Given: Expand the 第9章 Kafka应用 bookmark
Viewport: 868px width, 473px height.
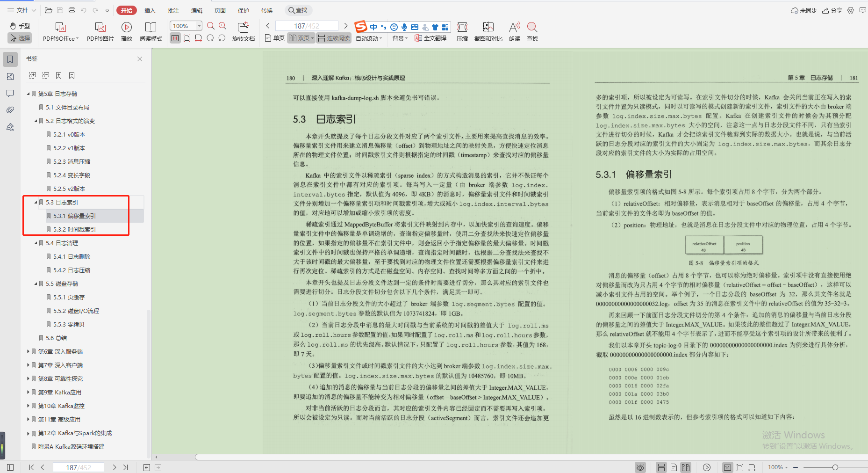Looking at the screenshot, I should (28, 393).
